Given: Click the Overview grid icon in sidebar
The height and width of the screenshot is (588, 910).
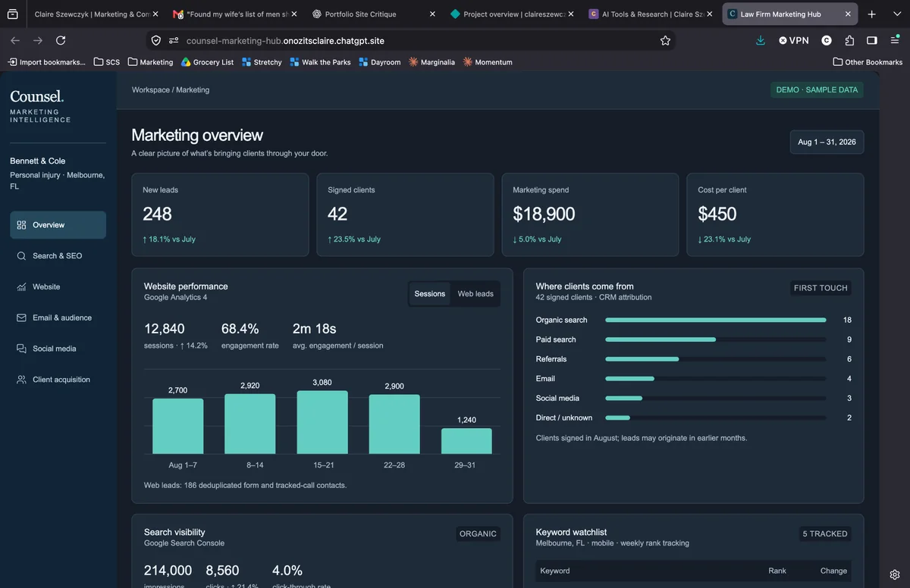Looking at the screenshot, I should (21, 225).
